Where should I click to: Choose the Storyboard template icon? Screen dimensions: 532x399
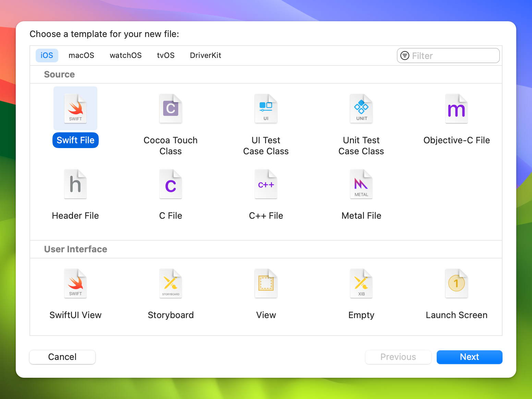click(x=171, y=283)
